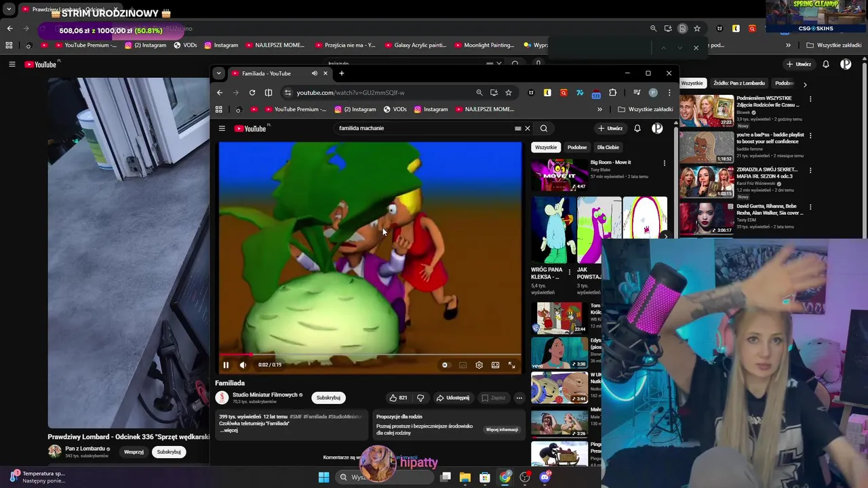Open media control icon in Chrome toolbar

click(x=637, y=93)
